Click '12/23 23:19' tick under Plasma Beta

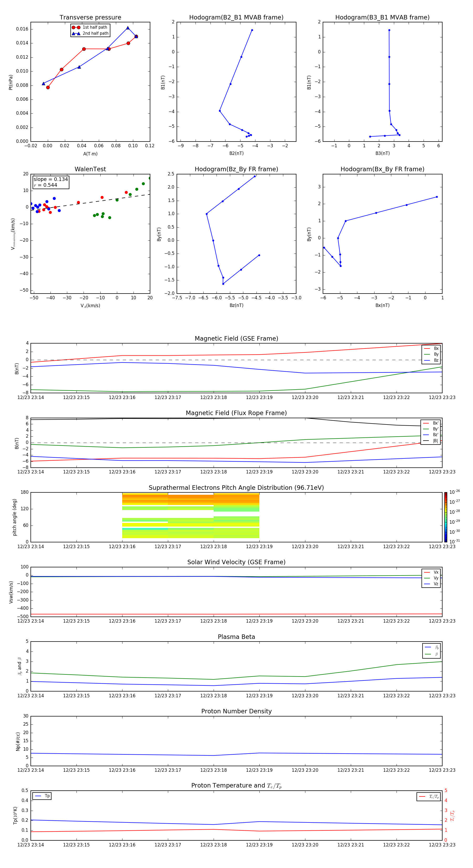coord(259,695)
